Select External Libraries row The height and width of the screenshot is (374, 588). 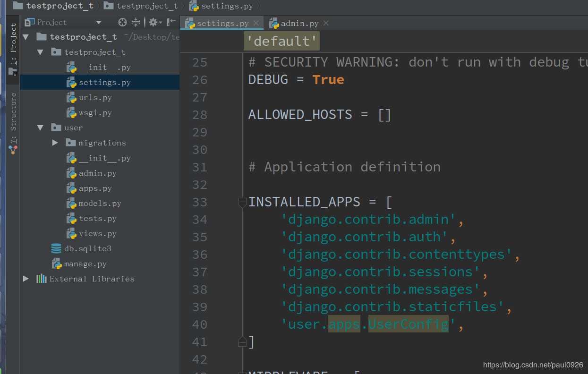[100, 279]
